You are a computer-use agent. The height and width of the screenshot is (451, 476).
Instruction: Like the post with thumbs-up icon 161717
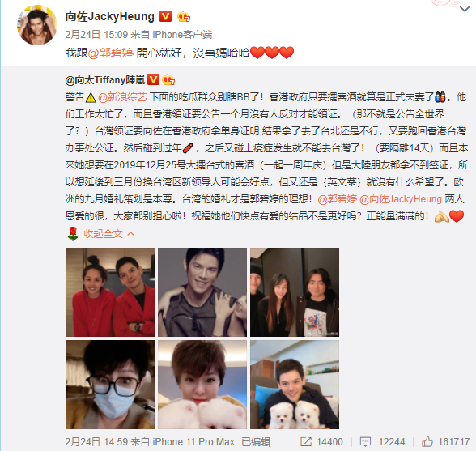[x=427, y=442]
